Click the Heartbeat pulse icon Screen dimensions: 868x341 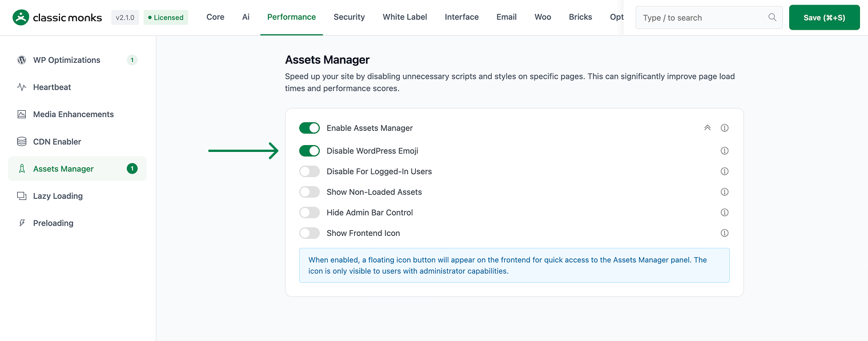click(x=22, y=87)
